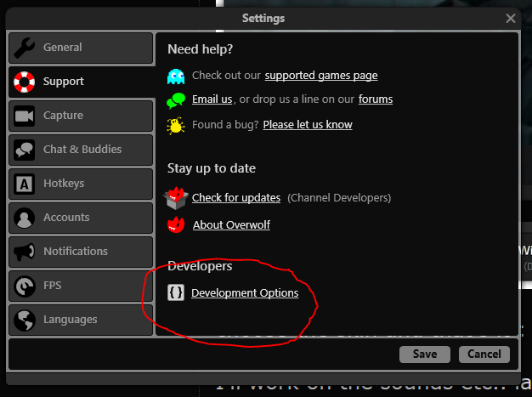Viewport: 532px width, 397px height.
Task: Open the Accounts tab
Action: point(81,218)
